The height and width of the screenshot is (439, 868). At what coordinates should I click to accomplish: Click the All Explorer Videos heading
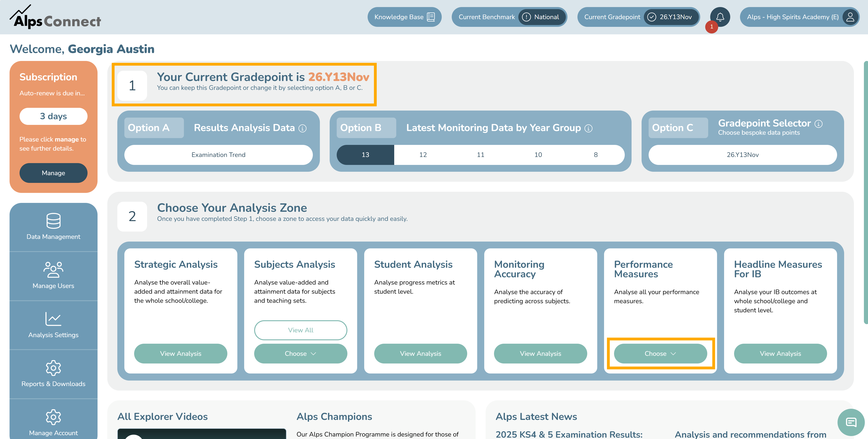(x=162, y=417)
